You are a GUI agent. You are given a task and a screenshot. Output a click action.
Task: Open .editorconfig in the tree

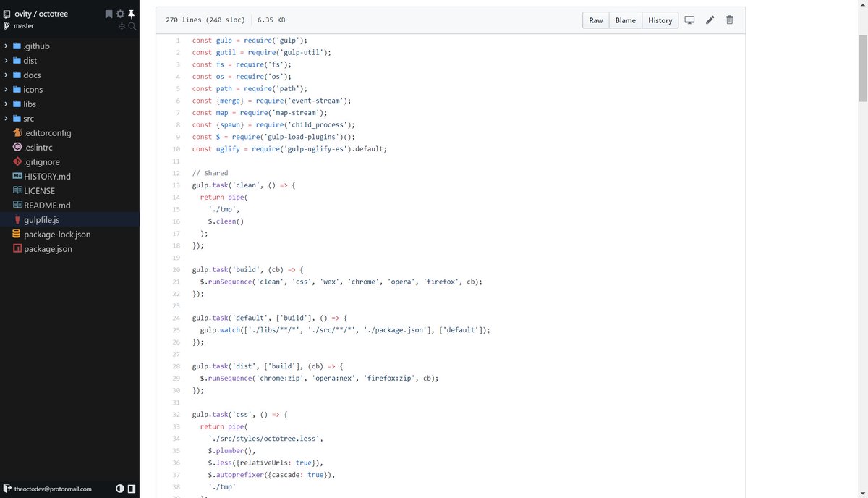coord(47,133)
